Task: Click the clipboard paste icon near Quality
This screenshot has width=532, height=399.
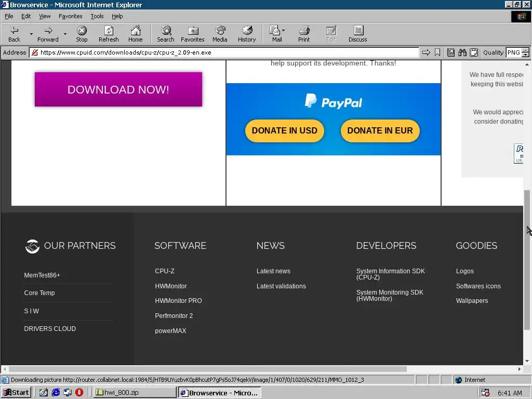Action: [474, 52]
